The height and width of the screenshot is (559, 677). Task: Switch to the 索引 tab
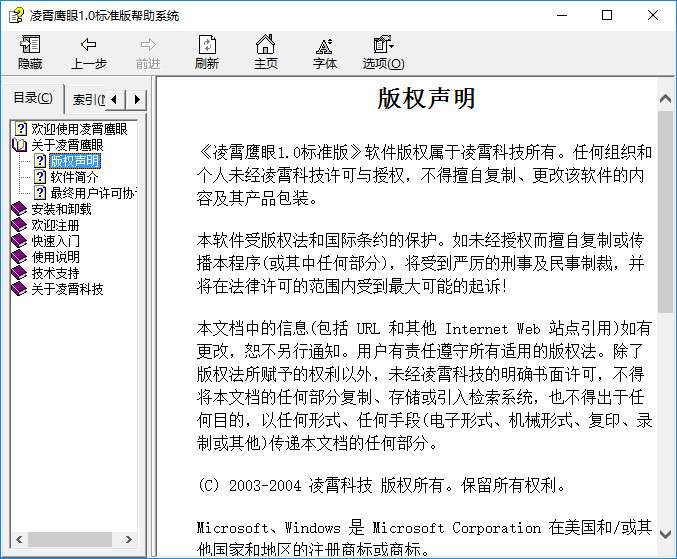87,100
